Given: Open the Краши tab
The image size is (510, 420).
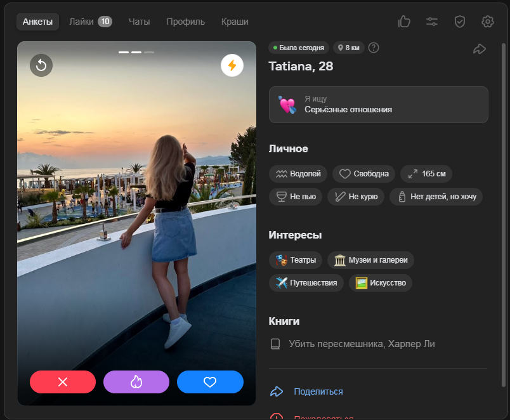Looking at the screenshot, I should point(235,22).
